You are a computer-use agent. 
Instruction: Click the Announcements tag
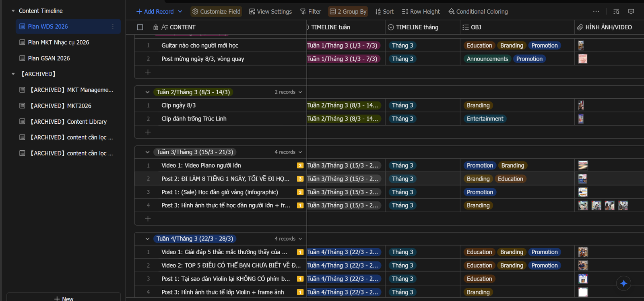click(487, 59)
